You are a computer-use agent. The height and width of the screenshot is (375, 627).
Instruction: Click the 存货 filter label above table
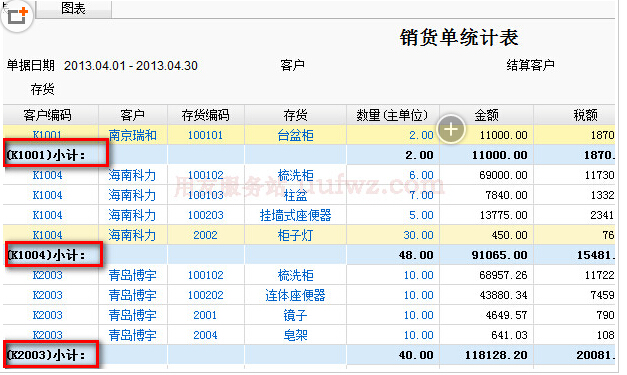coord(42,89)
